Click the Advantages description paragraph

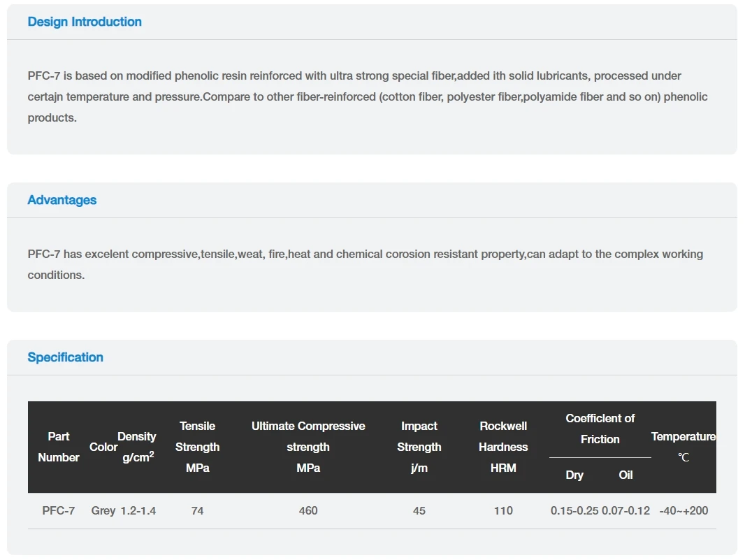[365, 264]
